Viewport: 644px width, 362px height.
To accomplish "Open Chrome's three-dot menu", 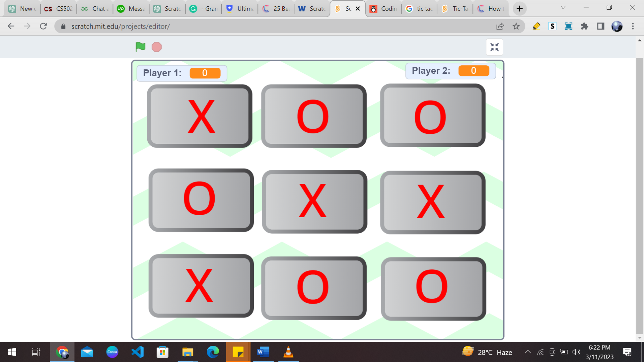I will coord(634,26).
